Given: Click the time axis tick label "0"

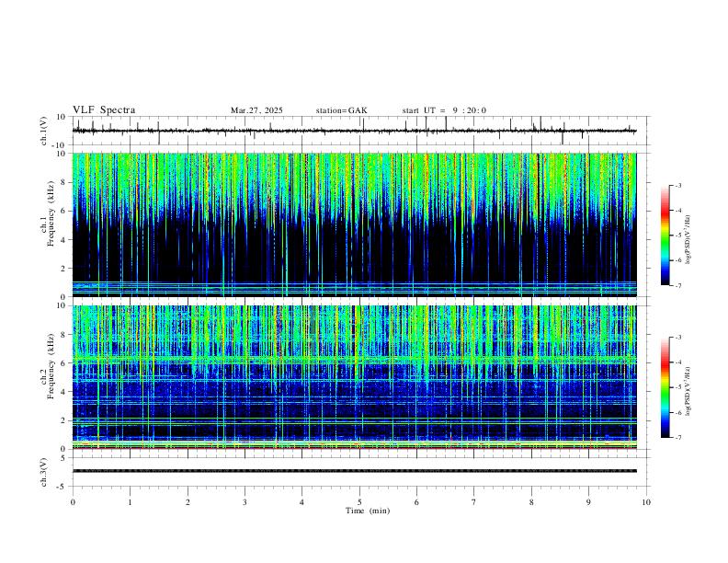Looking at the screenshot, I should click(x=73, y=502).
